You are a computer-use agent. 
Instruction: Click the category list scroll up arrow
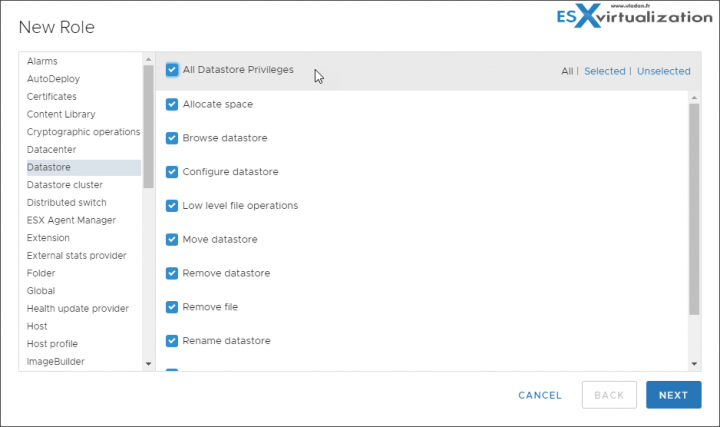coord(148,59)
